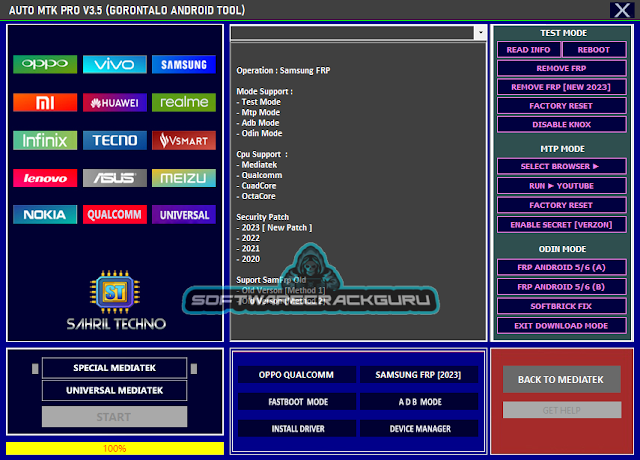Click REMOVE FRP [NEW 2023]
Viewport: 640px width, 460px height.
pos(562,87)
